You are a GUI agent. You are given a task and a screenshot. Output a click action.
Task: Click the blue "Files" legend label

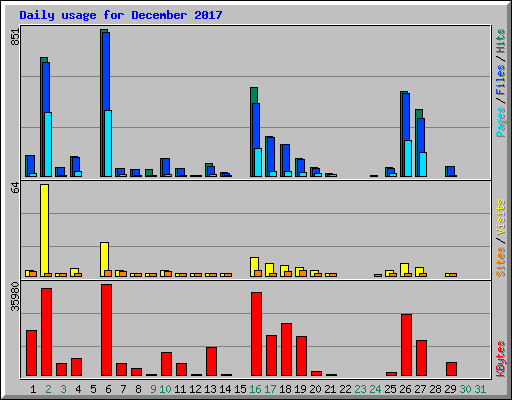tap(501, 80)
